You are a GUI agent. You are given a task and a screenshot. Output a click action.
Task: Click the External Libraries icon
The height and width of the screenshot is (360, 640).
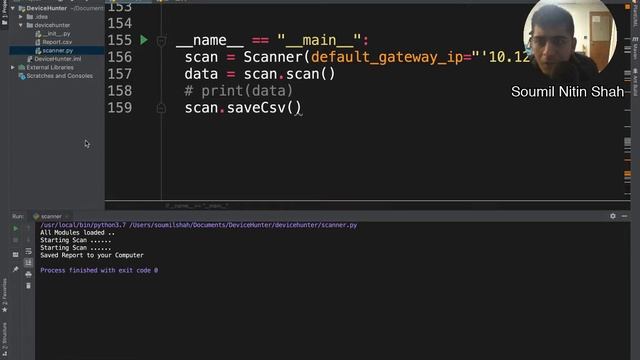pos(22,67)
